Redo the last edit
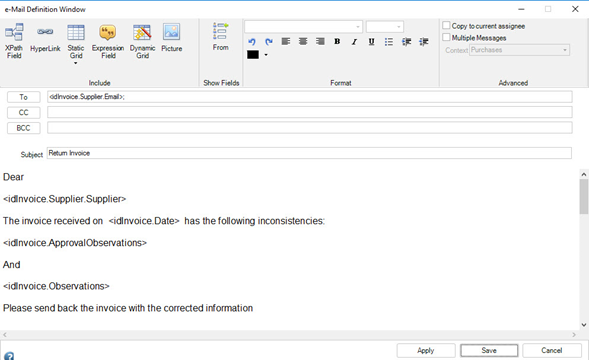The width and height of the screenshot is (589, 360). 269,41
